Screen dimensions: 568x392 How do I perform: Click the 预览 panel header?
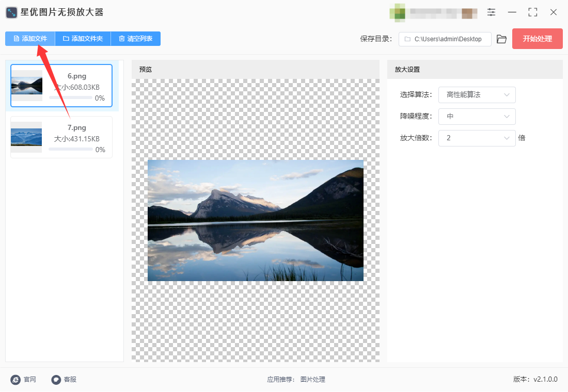256,70
